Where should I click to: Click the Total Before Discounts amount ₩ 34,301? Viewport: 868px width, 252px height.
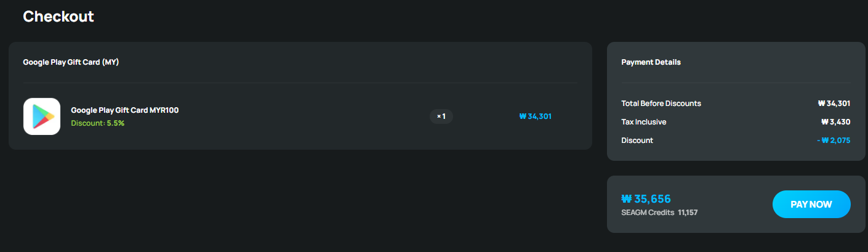[x=834, y=104]
